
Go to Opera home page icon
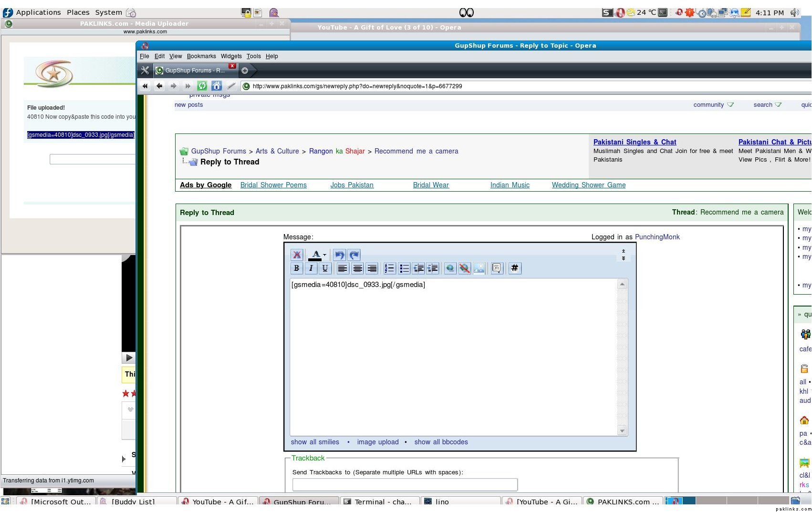[217, 86]
